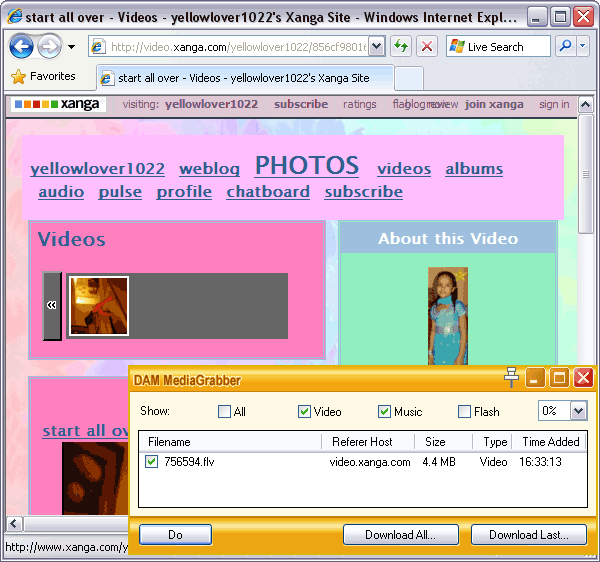Screen dimensions: 600x562
Task: Click the Internet Explorer icon in the title bar
Action: point(15,16)
